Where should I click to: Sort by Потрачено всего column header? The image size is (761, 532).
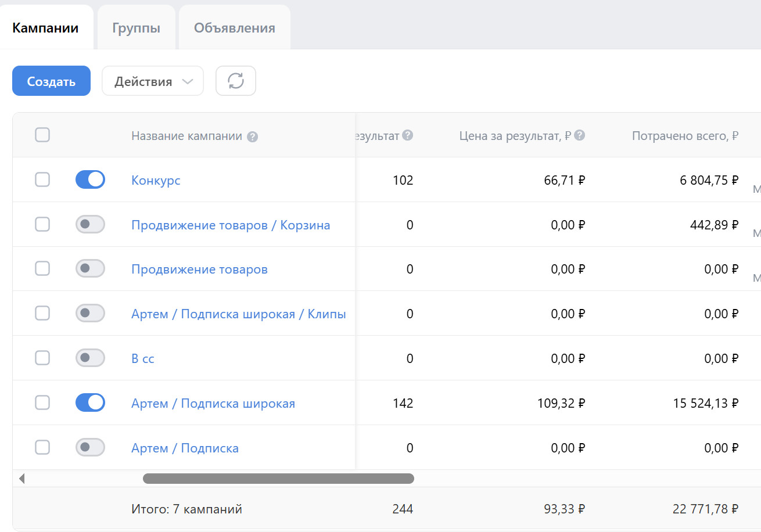click(x=685, y=136)
